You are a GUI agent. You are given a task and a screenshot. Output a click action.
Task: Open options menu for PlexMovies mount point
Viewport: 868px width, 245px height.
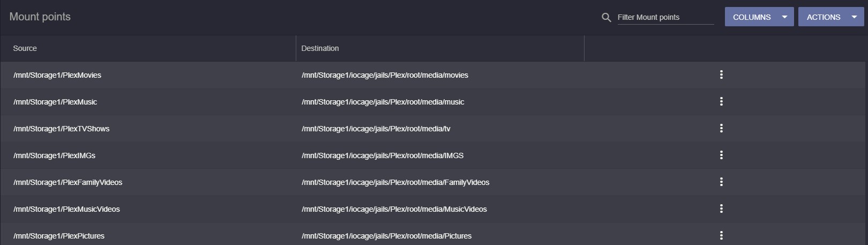coord(721,75)
